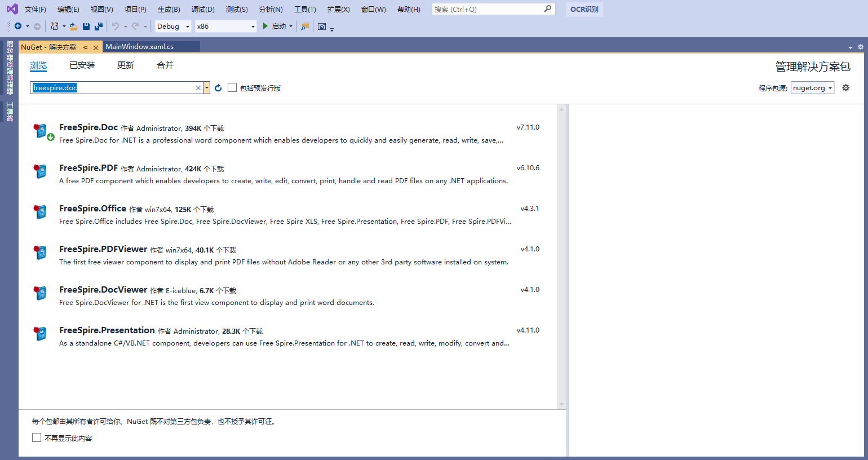Viewport: 868px width, 460px height.
Task: Open the Debug menu
Action: pos(203,9)
